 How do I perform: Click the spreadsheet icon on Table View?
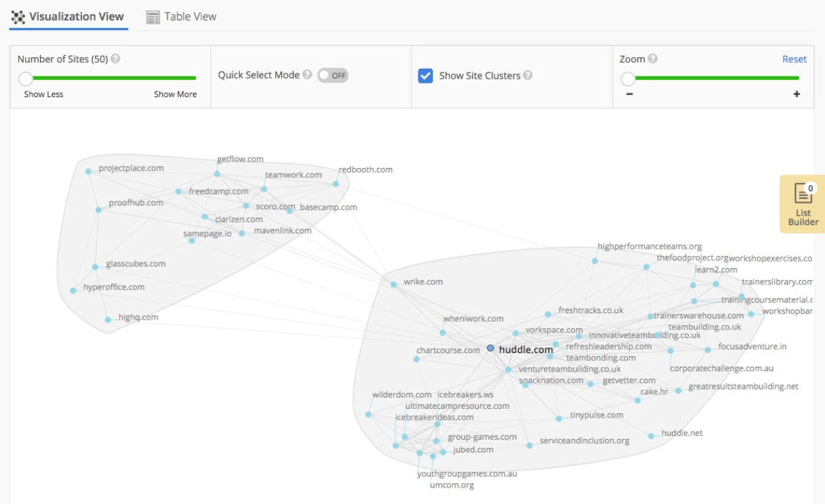tap(152, 16)
